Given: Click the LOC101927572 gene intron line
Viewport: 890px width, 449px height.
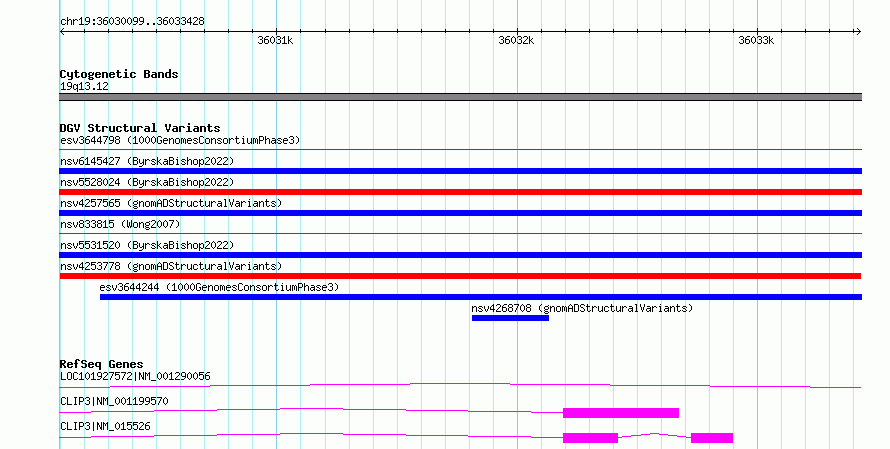Looking at the screenshot, I should pos(460,386).
